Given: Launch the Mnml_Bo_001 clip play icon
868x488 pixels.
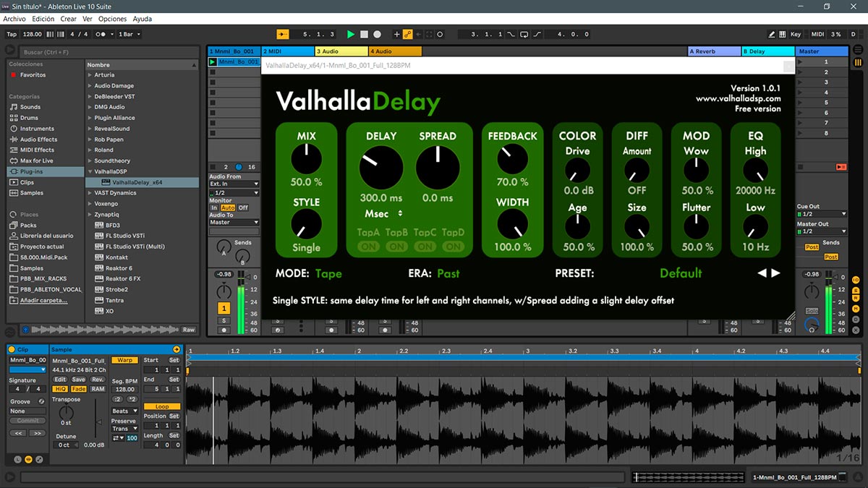Looking at the screenshot, I should click(213, 62).
